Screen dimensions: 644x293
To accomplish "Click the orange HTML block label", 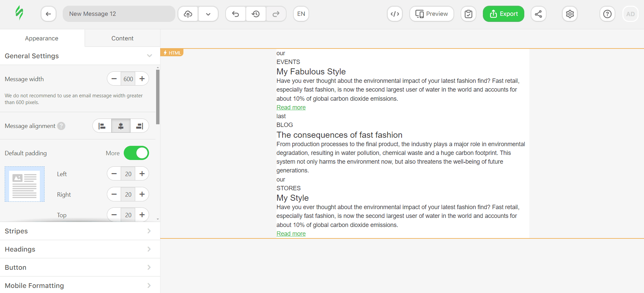I will tap(172, 53).
